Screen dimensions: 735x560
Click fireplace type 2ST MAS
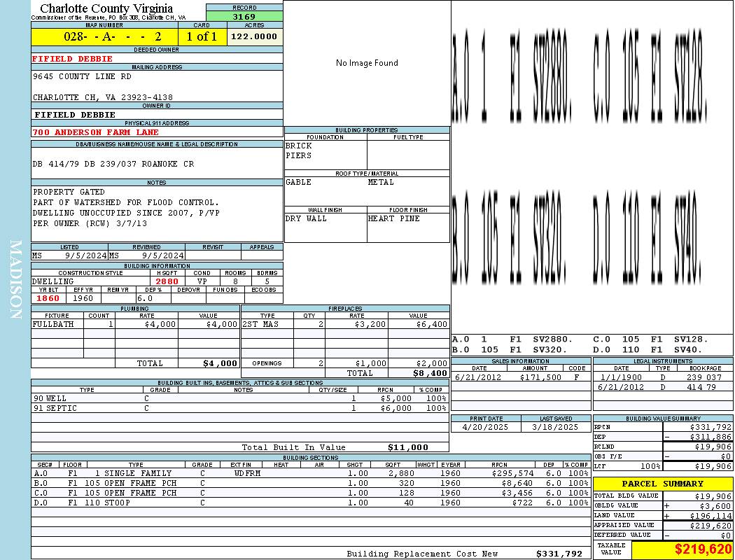point(260,324)
